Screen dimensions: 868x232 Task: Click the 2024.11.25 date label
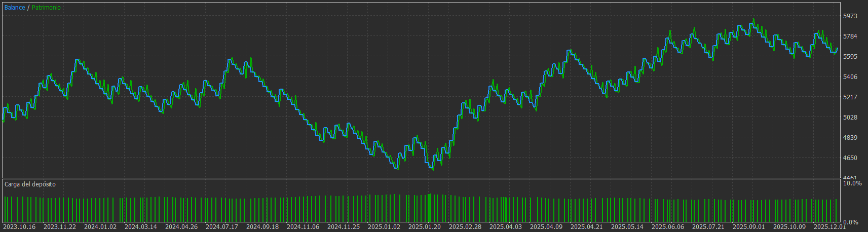(x=344, y=227)
